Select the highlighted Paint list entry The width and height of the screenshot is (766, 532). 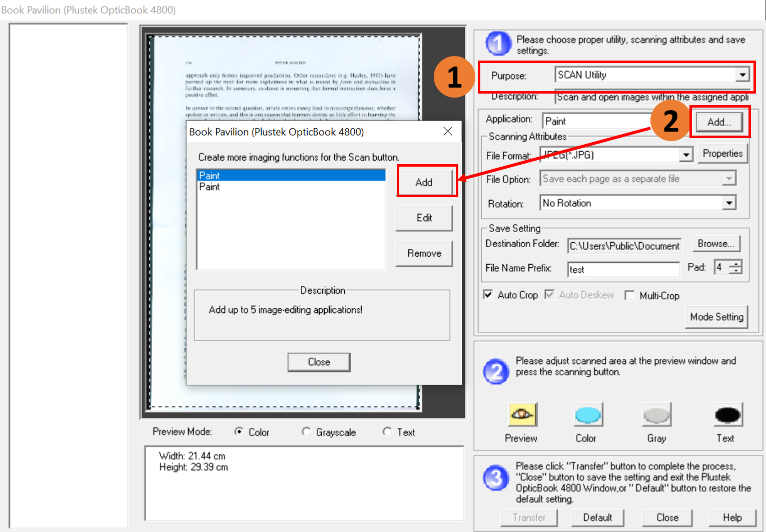(290, 176)
